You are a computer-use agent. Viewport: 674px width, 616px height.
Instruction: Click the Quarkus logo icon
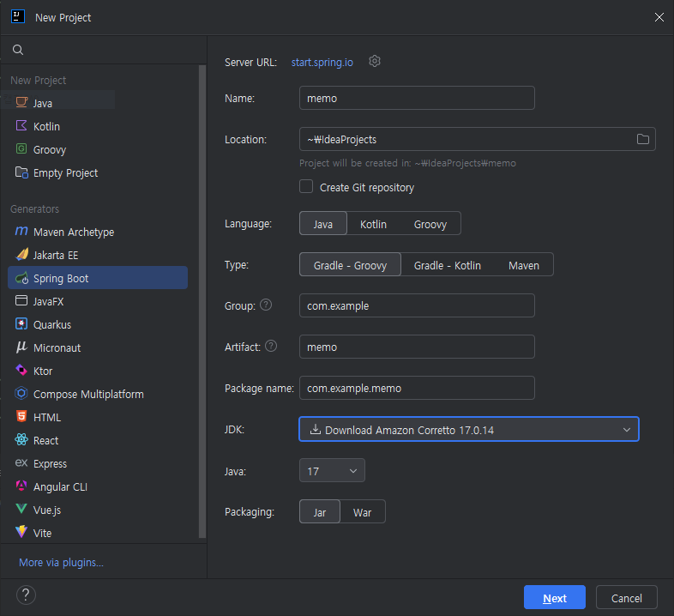21,324
